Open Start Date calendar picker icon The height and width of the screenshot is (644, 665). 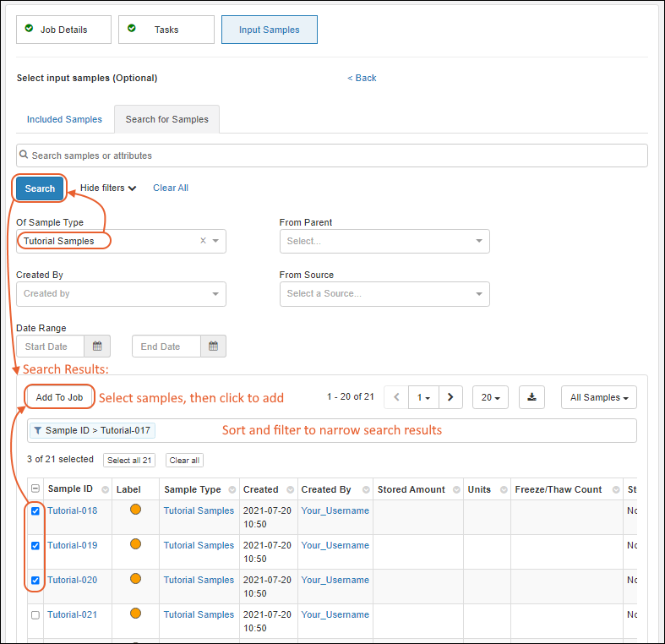(96, 347)
